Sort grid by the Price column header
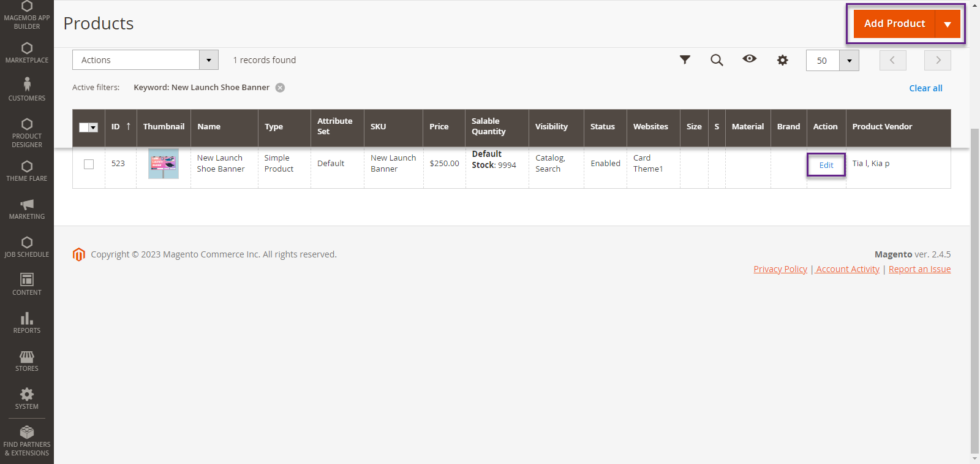 pyautogui.click(x=439, y=127)
